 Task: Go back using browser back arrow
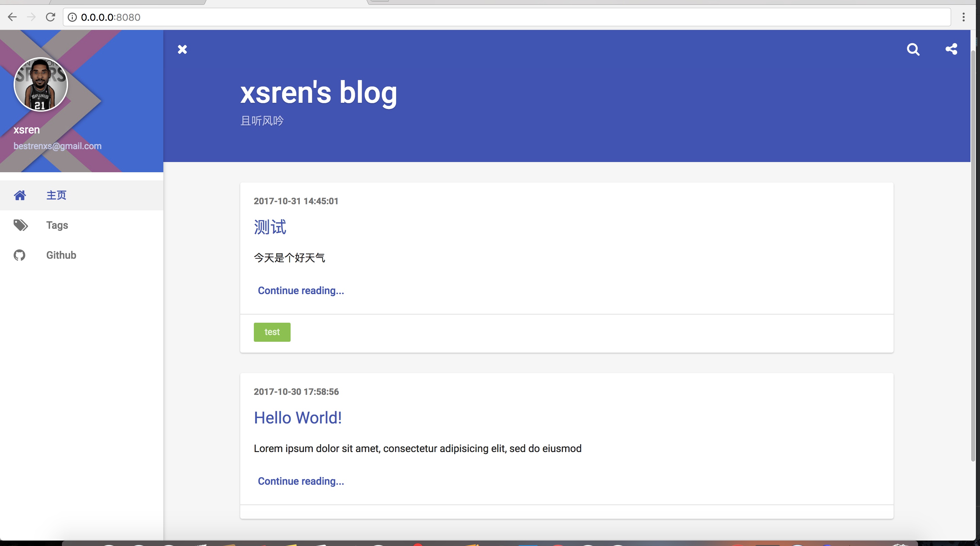(12, 17)
